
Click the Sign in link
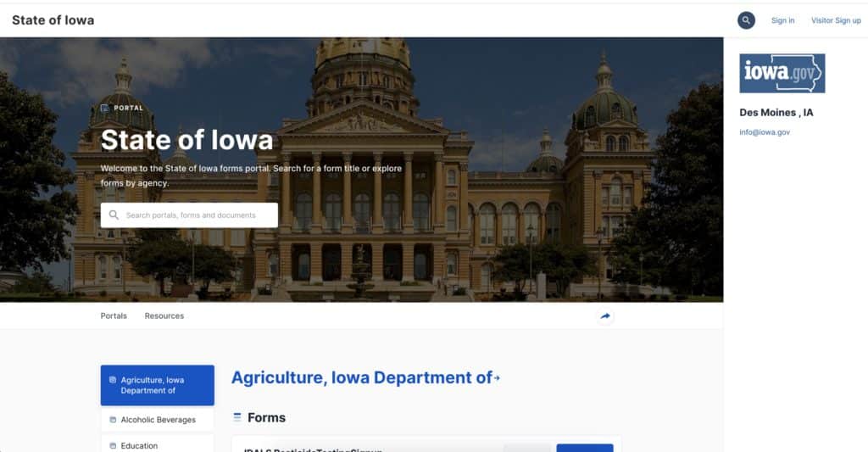[x=782, y=20]
